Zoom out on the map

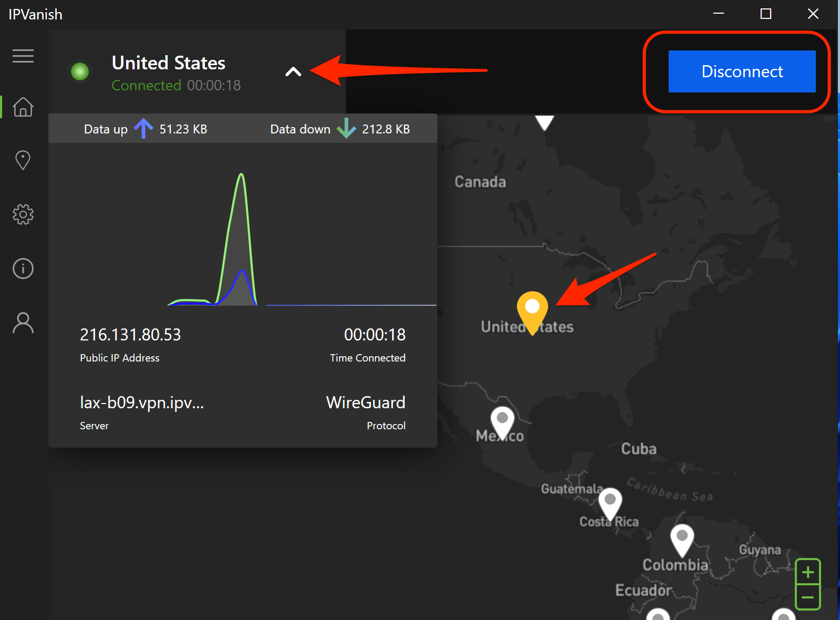click(807, 597)
